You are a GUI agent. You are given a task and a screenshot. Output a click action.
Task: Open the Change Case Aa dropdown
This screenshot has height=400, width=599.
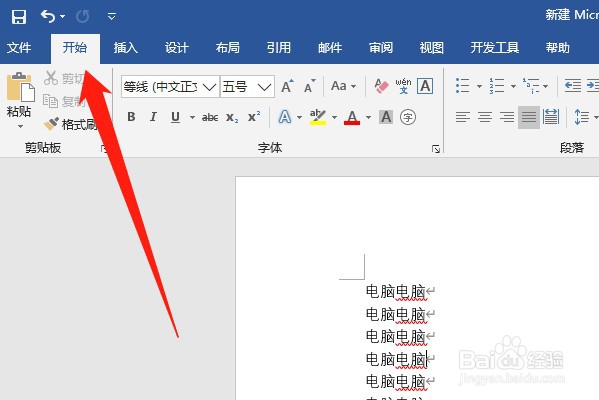click(x=343, y=86)
